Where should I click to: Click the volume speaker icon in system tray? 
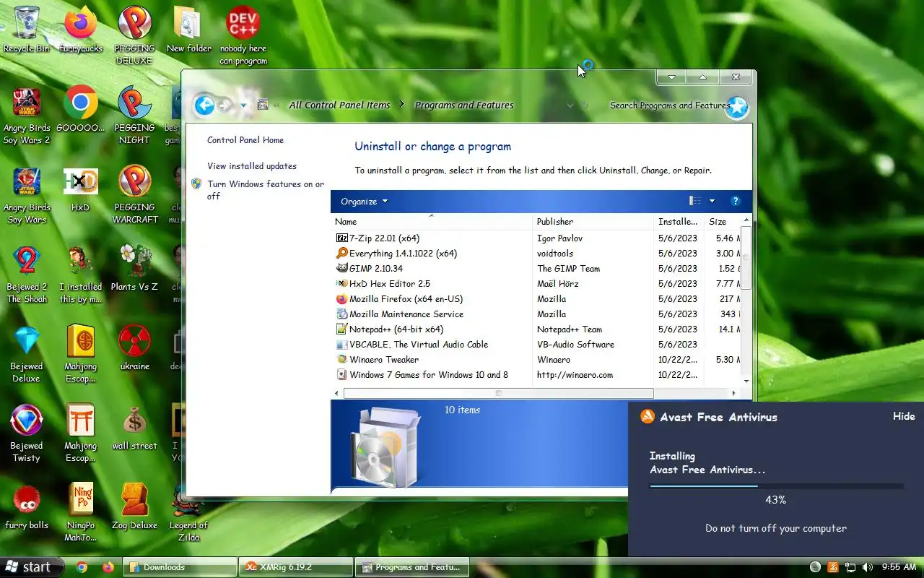pos(868,567)
